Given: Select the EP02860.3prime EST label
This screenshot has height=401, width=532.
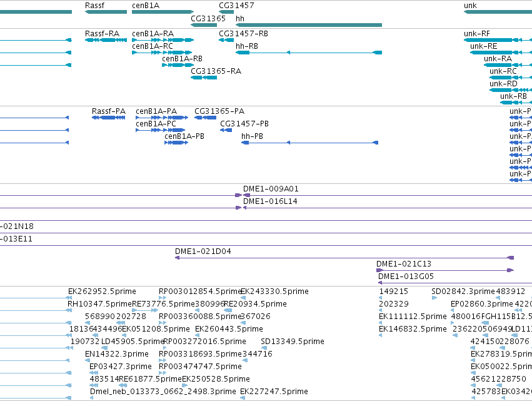Looking at the screenshot, I should click(x=482, y=304).
